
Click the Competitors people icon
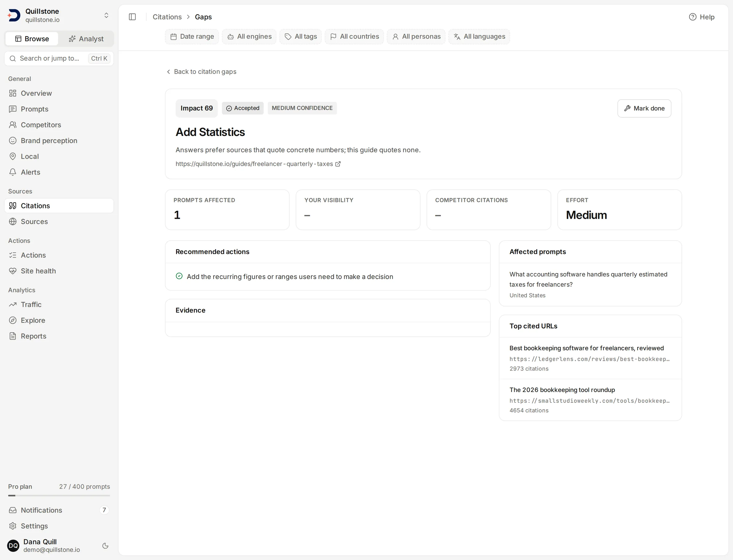[13, 125]
